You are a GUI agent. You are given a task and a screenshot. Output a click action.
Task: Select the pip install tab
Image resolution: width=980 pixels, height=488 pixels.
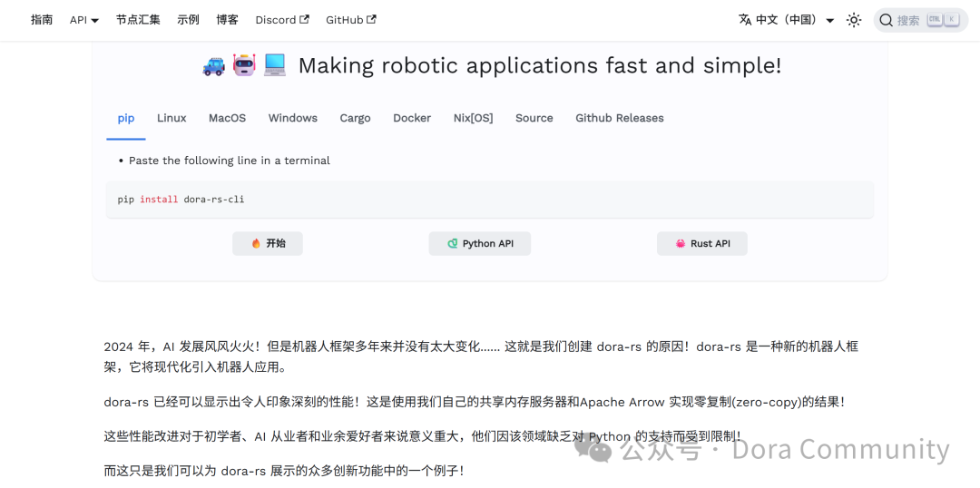coord(126,118)
